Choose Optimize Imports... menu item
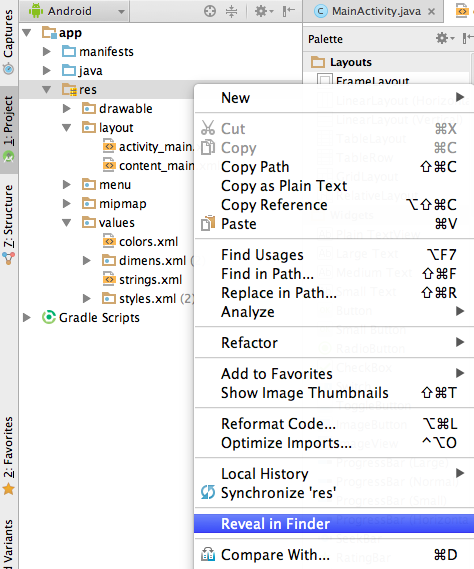Screen dimensions: 474x569 (334, 443)
